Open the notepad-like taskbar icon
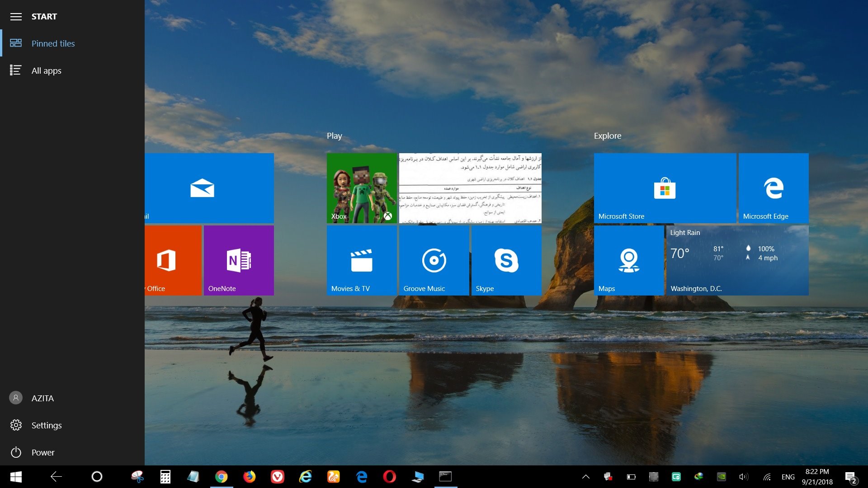Screen dimensions: 868x488 pyautogui.click(x=193, y=477)
